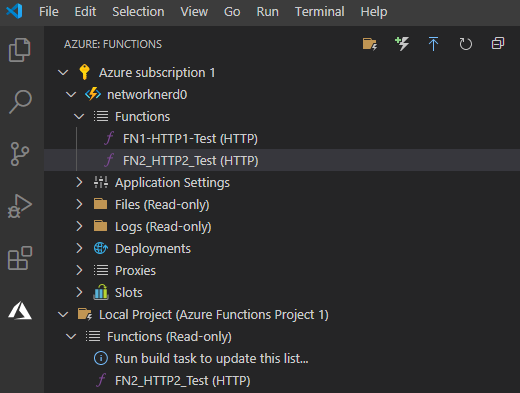
Task: Click Create Function lightning bolt icon
Action: click(x=402, y=44)
